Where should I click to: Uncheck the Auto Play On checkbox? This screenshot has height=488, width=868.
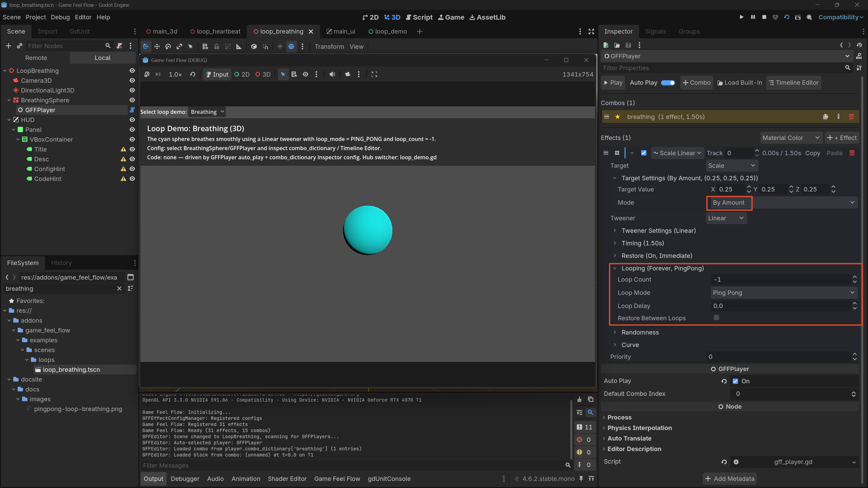pos(735,381)
